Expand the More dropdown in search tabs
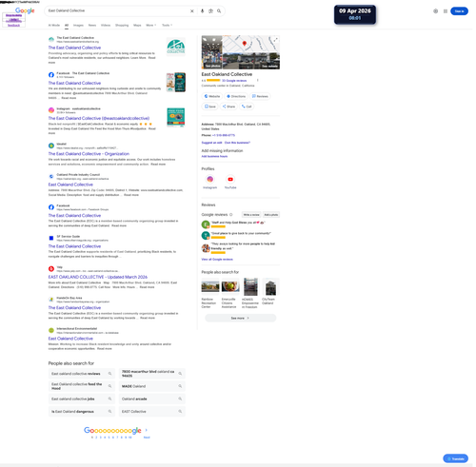The image size is (476, 467). click(x=151, y=25)
